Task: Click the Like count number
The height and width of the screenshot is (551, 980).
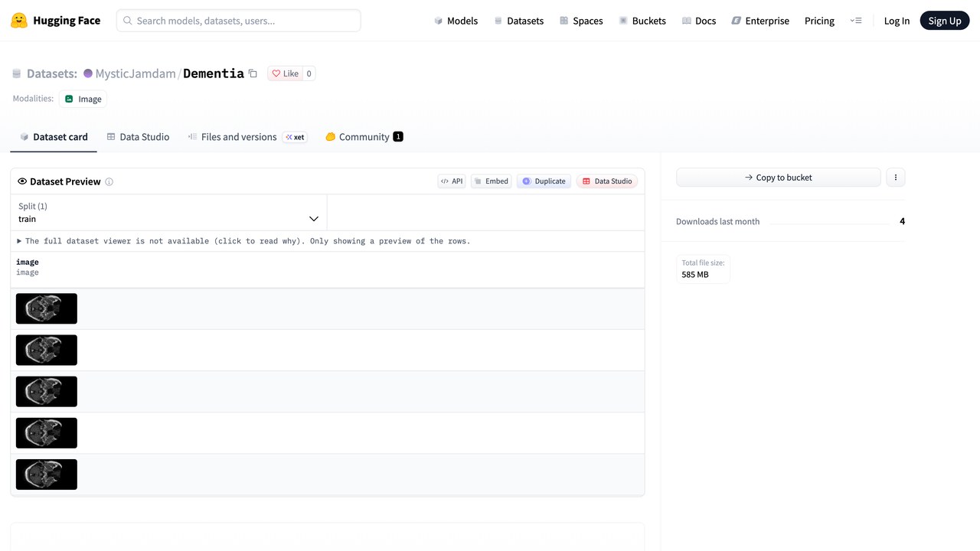Action: pyautogui.click(x=309, y=73)
